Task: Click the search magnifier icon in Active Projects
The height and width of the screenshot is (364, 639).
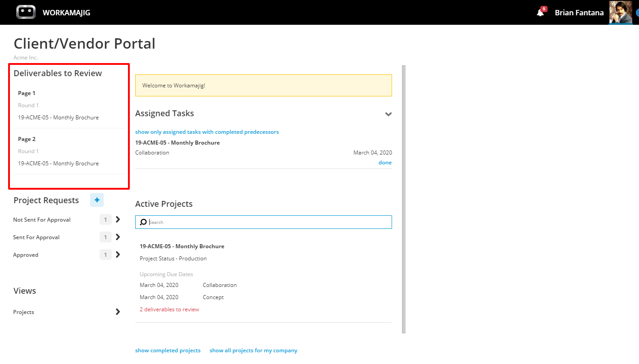Action: point(143,222)
